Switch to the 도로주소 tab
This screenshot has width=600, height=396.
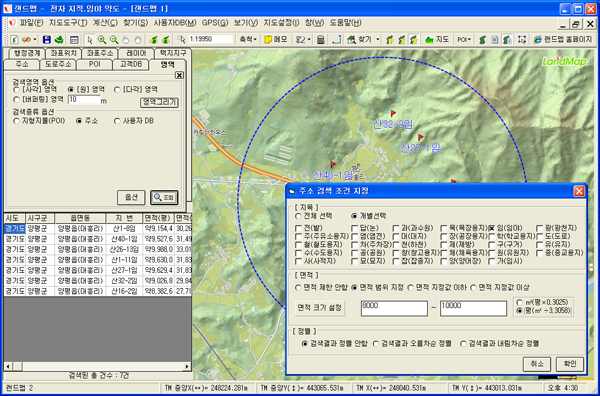[58, 64]
